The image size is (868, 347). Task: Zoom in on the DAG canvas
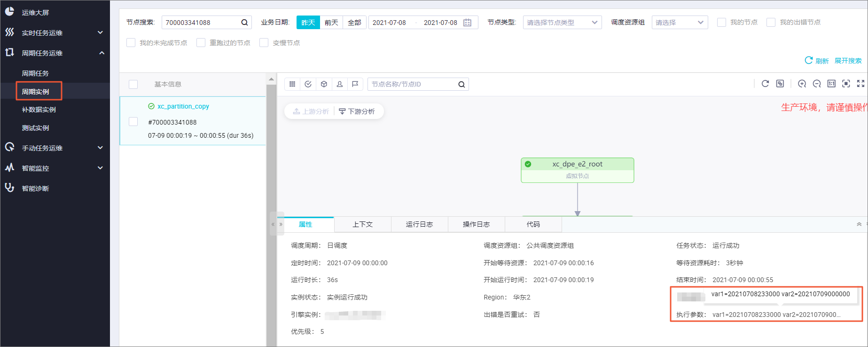(802, 84)
